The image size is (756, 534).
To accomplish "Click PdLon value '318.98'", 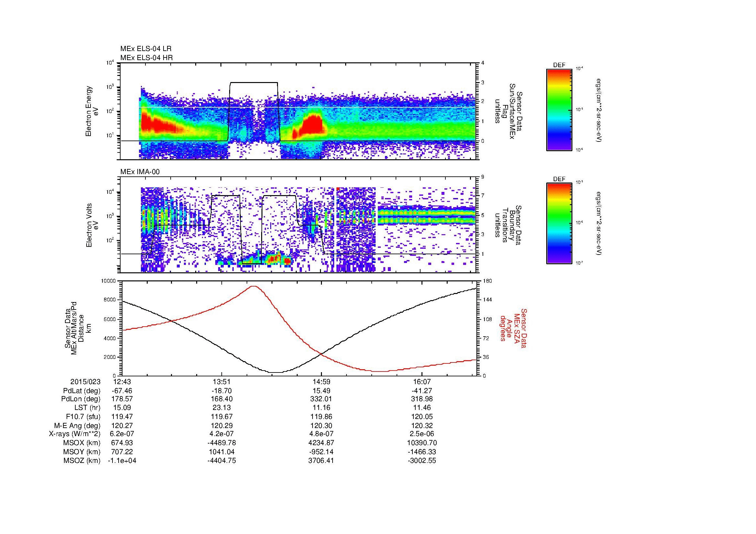I will pos(422,399).
